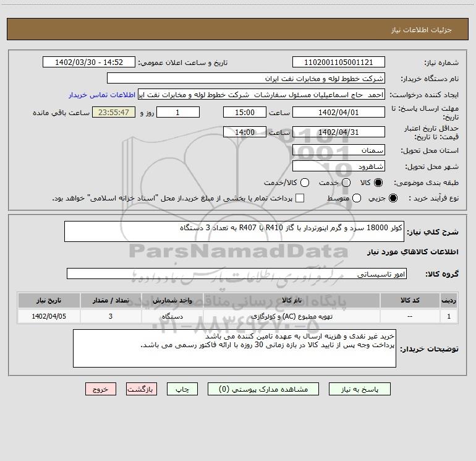Click the تعداد / مقدار column header
This screenshot has width=476, height=461.
click(111, 300)
